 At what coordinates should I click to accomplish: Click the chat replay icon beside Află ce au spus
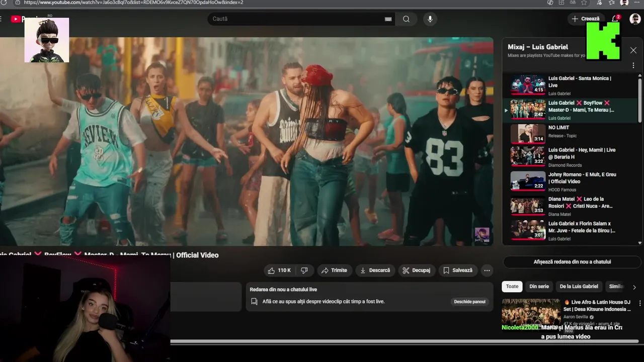[x=254, y=302]
